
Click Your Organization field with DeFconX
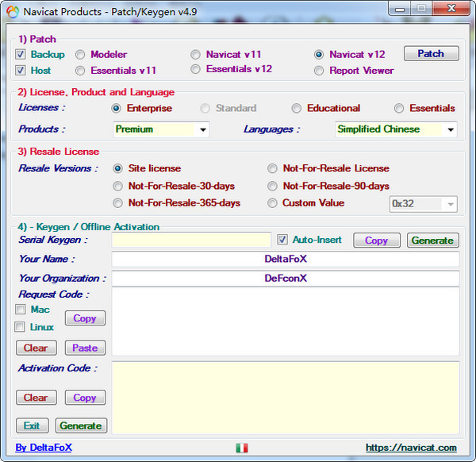pyautogui.click(x=286, y=279)
